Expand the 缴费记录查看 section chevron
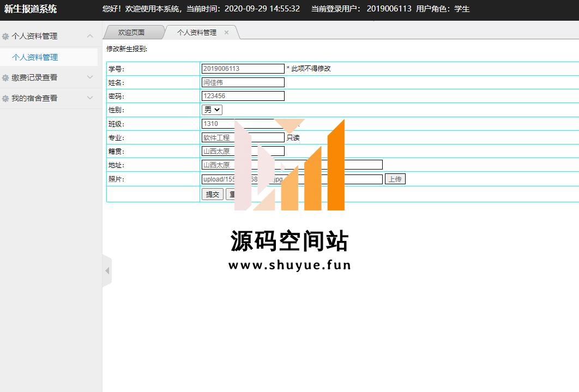 90,77
